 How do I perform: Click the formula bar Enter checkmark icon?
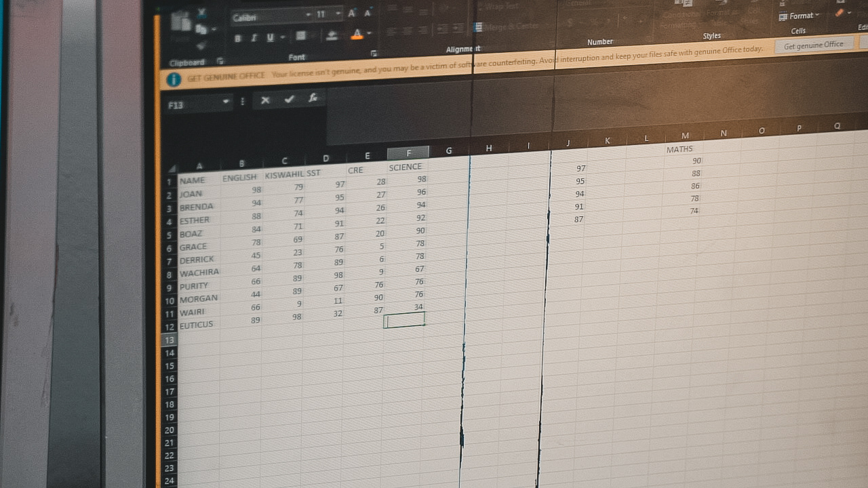click(290, 99)
